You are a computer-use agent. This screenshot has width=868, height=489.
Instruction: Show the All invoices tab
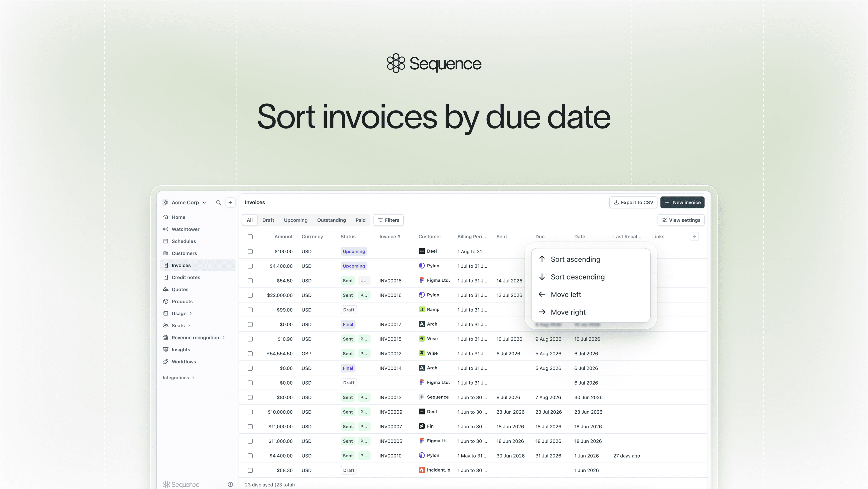250,220
